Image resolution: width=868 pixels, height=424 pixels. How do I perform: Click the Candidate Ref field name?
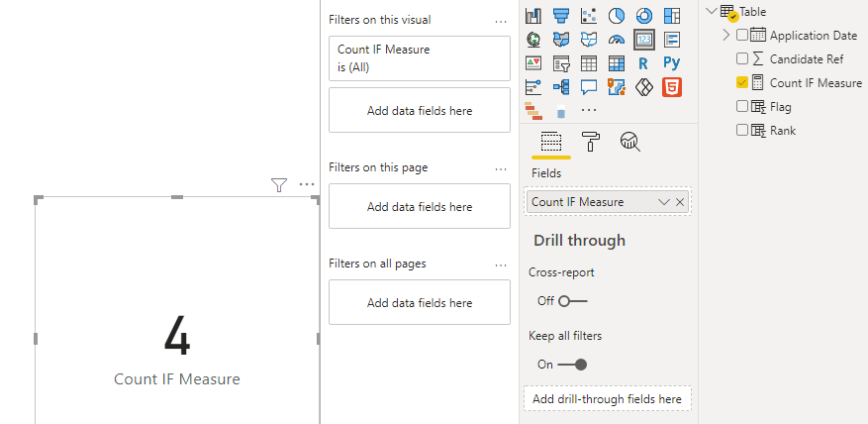click(807, 58)
